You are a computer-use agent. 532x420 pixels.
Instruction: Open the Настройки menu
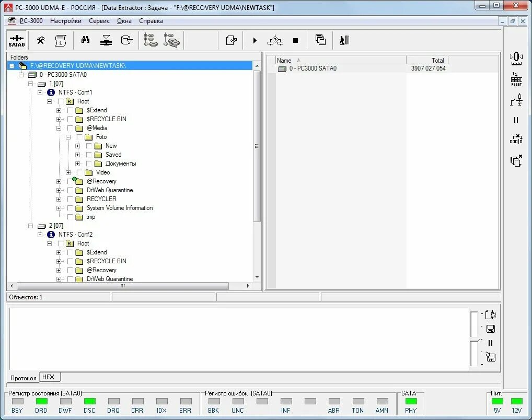[x=66, y=21]
